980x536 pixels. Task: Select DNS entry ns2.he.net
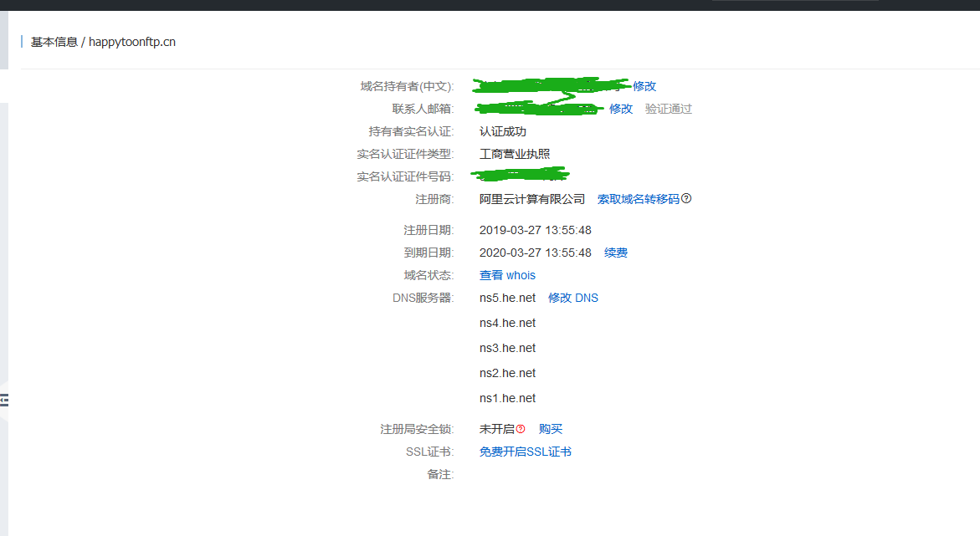507,372
